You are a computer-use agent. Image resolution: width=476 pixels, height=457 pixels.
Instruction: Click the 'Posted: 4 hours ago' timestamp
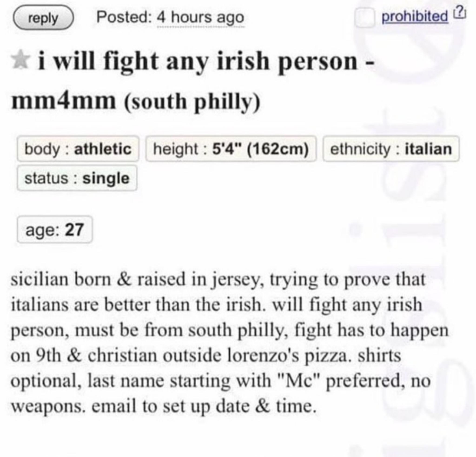coord(170,18)
